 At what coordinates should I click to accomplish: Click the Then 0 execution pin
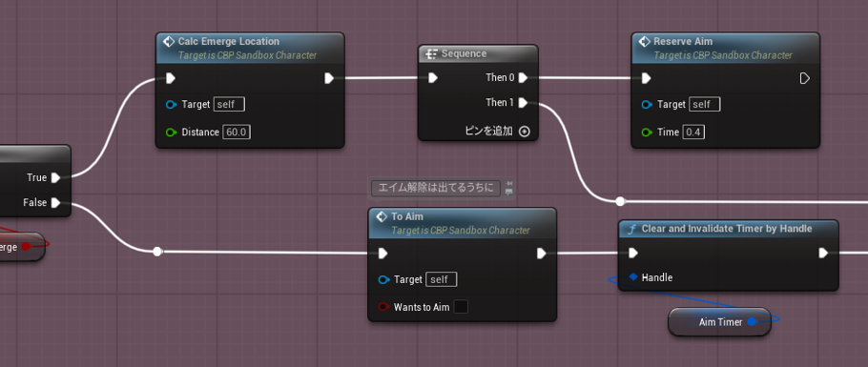[x=523, y=78]
